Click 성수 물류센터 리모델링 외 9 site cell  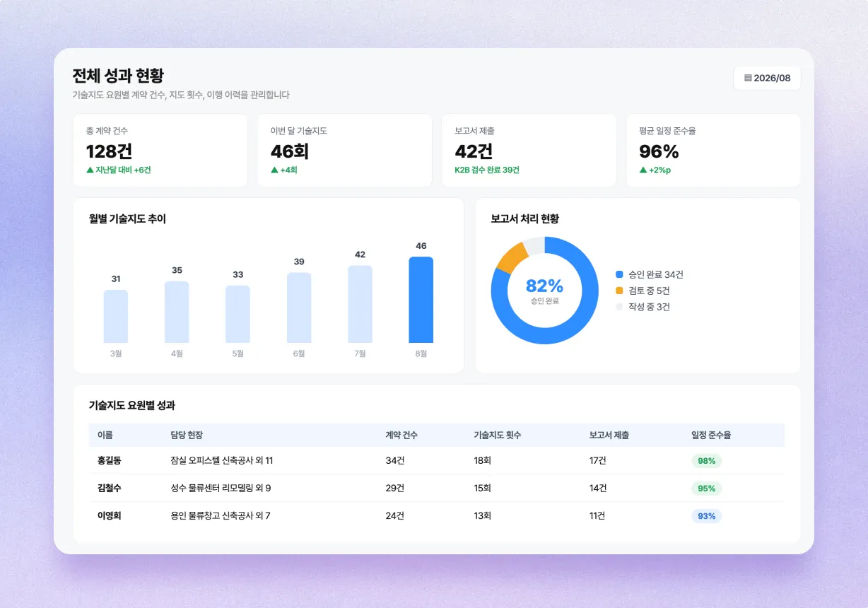pyautogui.click(x=221, y=489)
